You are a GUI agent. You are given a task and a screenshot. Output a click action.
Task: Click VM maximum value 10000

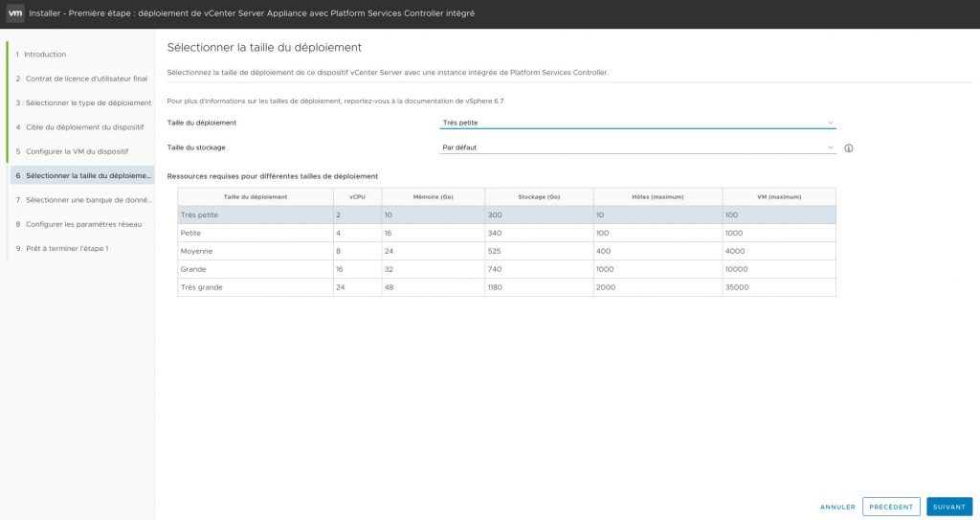pos(736,269)
